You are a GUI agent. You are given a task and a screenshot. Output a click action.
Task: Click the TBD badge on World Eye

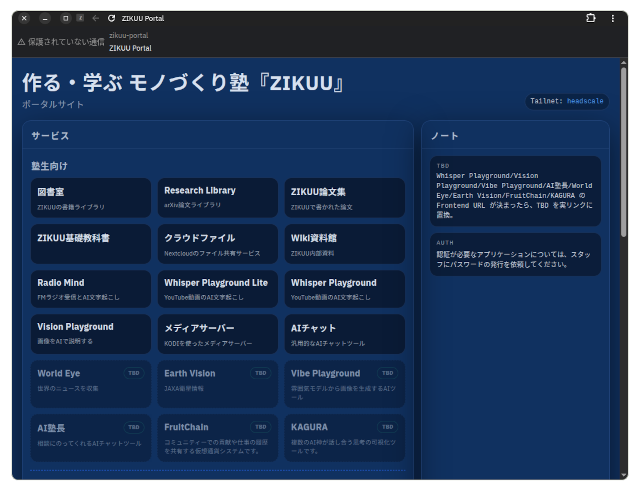[x=134, y=373]
